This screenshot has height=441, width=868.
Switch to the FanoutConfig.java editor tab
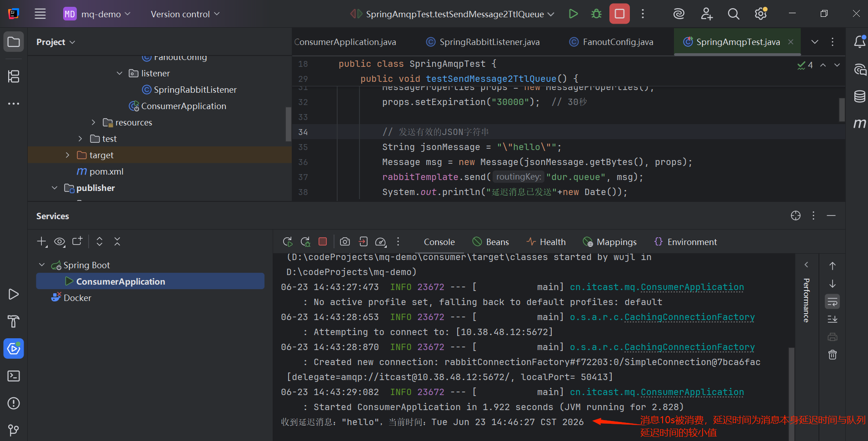tap(611, 42)
